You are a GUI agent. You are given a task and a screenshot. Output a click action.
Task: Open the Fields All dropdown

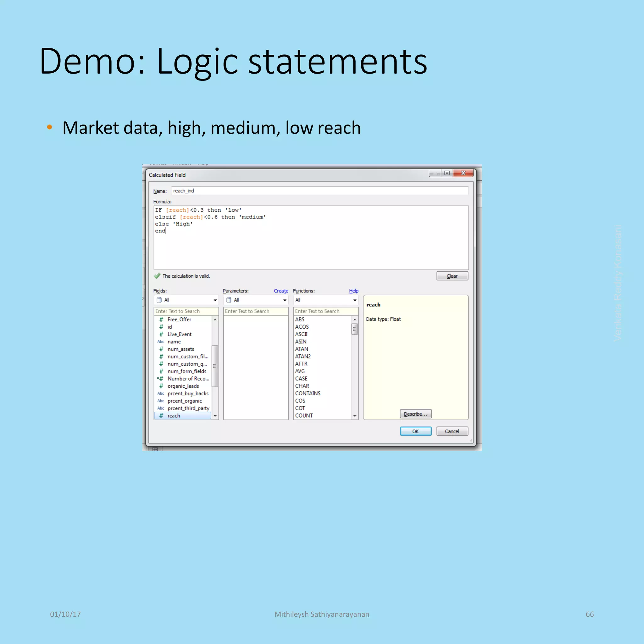point(186,300)
